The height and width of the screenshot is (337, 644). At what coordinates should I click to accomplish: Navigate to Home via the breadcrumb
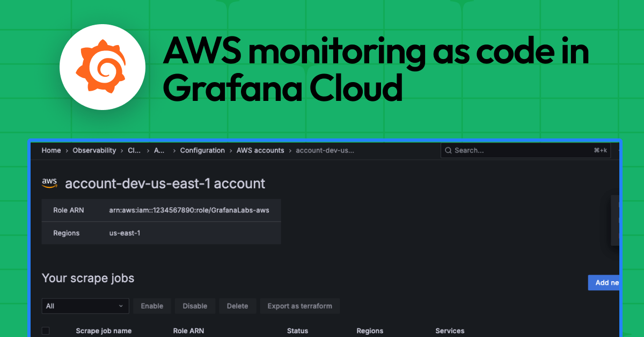(51, 150)
